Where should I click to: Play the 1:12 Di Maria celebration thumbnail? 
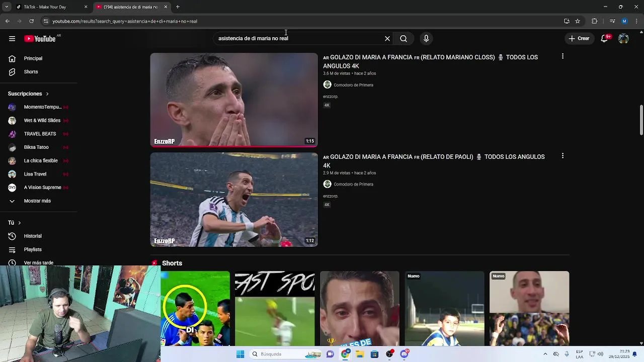(234, 200)
